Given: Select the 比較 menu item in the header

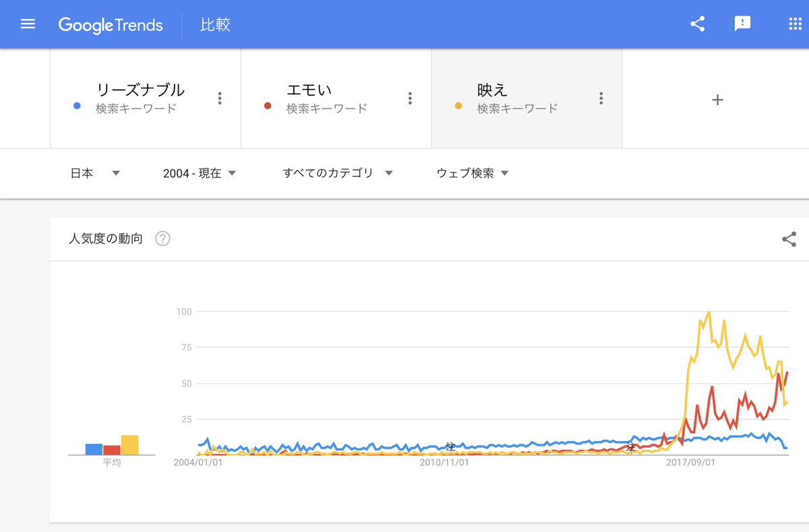Looking at the screenshot, I should (215, 24).
